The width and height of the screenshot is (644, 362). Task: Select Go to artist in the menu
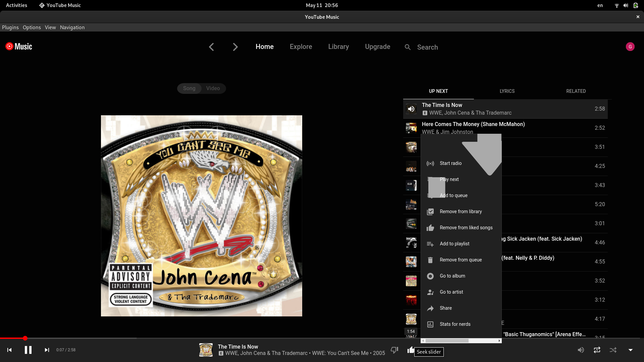451,292
